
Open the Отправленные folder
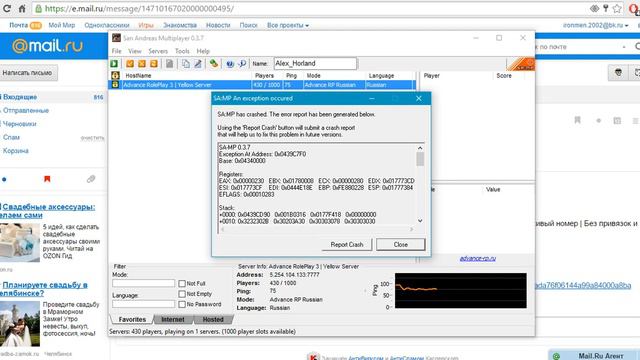26,111
